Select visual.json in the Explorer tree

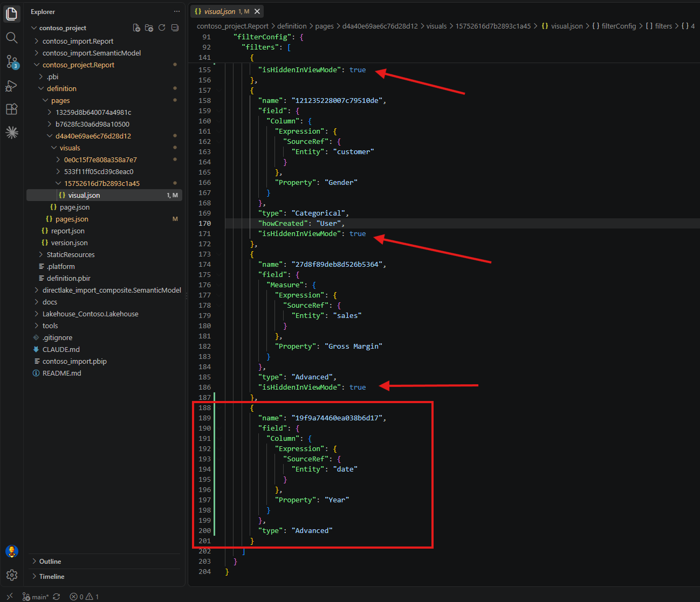pos(104,195)
